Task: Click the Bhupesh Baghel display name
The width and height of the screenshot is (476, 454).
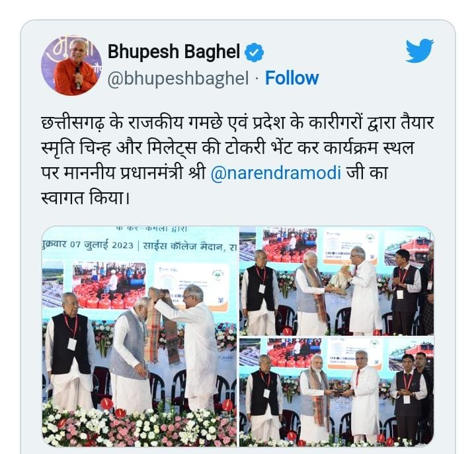Action: pyautogui.click(x=174, y=52)
